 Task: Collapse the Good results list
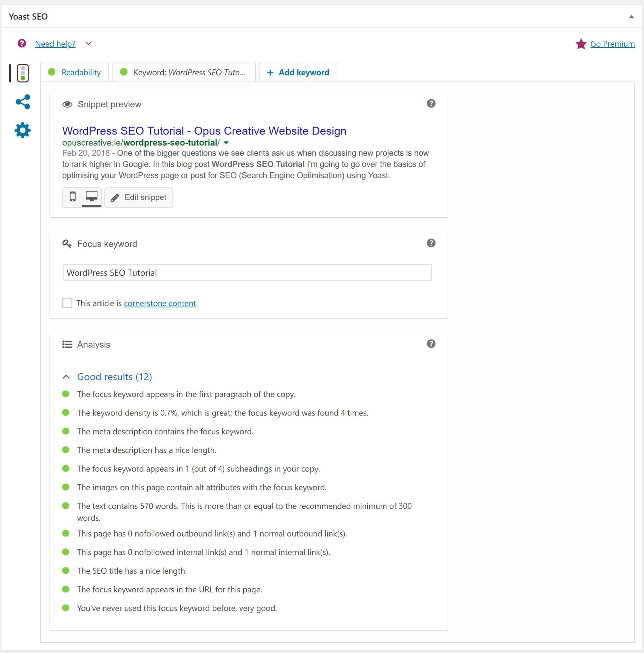point(66,377)
